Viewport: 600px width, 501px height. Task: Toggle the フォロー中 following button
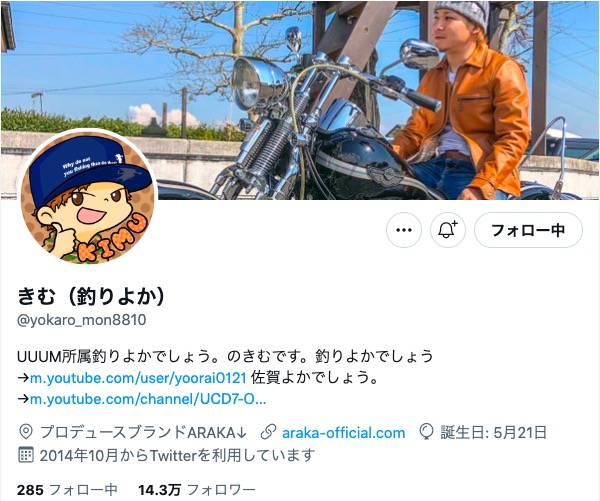click(x=528, y=230)
